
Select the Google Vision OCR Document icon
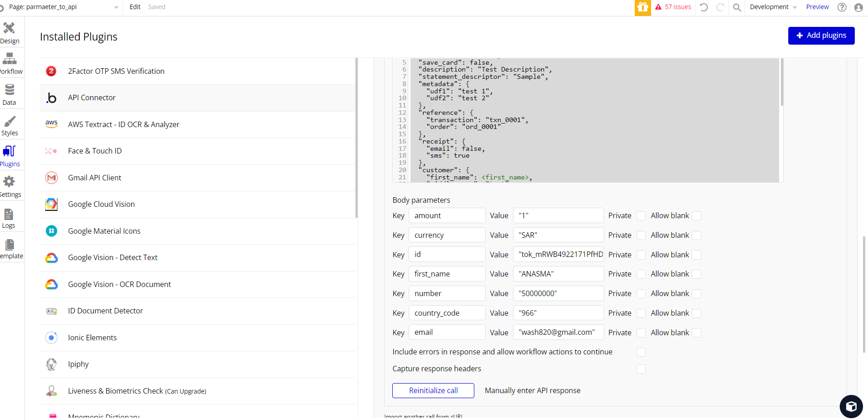pyautogui.click(x=51, y=284)
